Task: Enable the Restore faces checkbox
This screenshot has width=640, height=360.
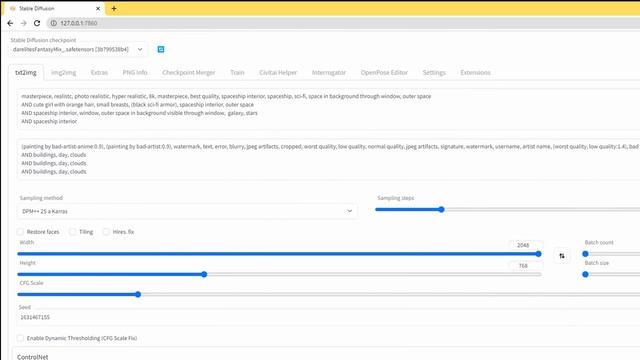Action: [x=20, y=232]
